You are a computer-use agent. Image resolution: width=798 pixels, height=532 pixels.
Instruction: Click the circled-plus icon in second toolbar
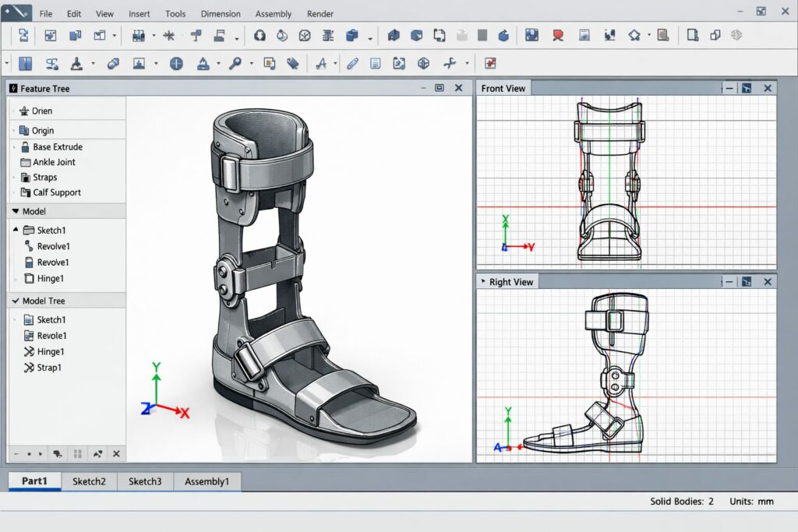point(176,64)
